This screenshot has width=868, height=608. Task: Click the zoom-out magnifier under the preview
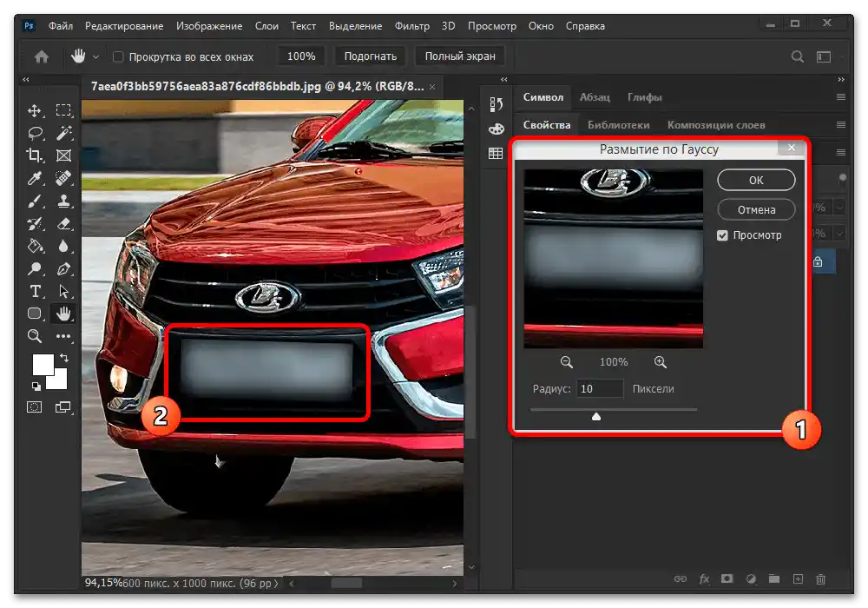(x=567, y=362)
